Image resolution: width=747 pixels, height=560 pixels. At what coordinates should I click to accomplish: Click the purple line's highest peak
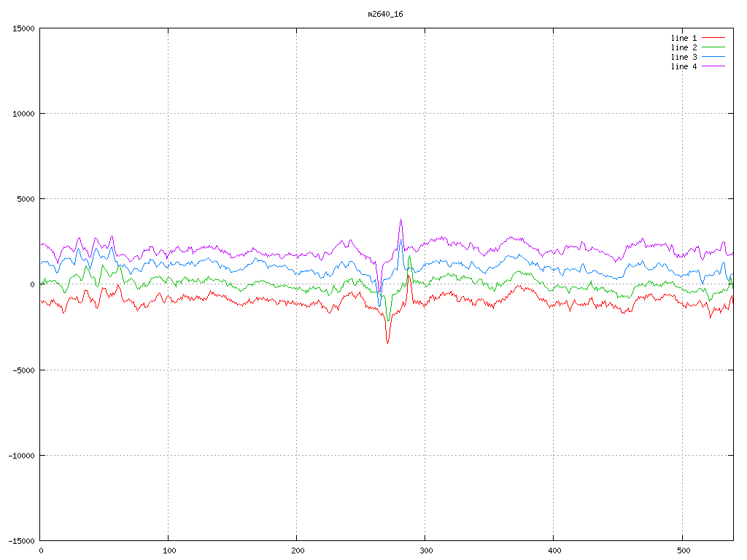(x=400, y=220)
